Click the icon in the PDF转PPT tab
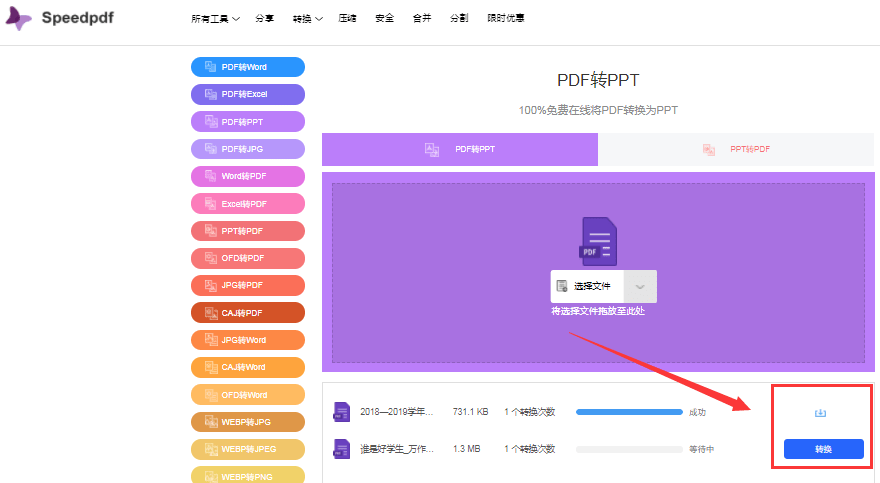880x483 pixels. pos(432,149)
